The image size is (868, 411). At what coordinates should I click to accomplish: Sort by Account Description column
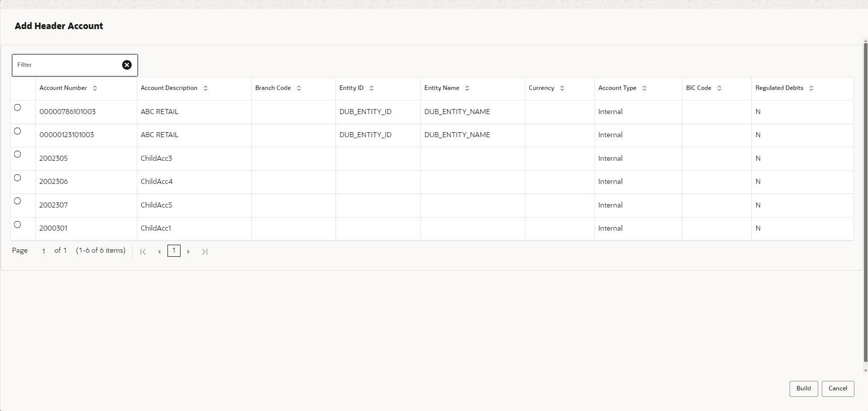206,88
